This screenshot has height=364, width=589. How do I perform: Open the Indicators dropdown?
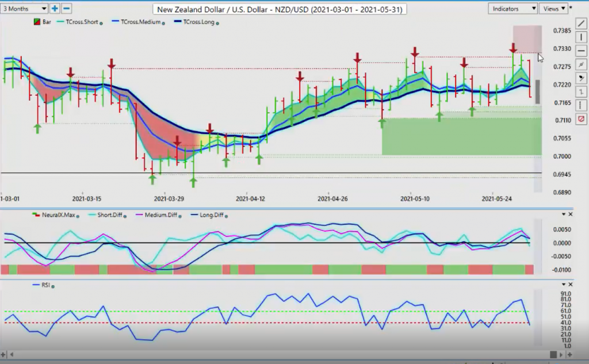point(513,9)
